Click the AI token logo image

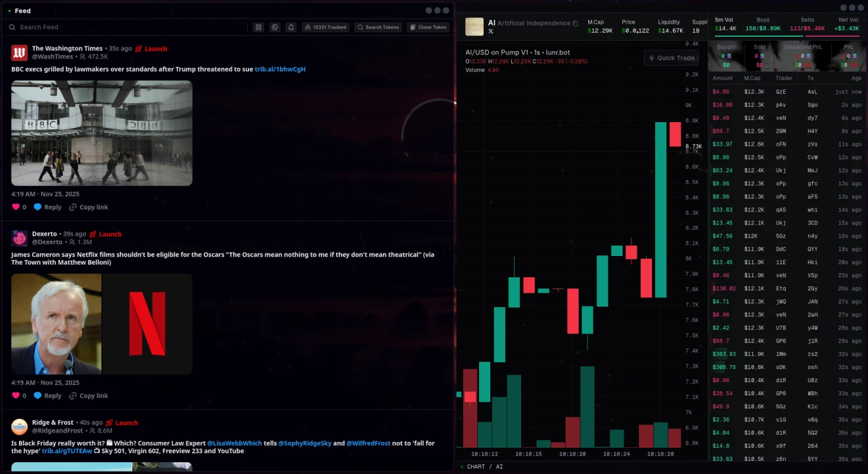474,27
